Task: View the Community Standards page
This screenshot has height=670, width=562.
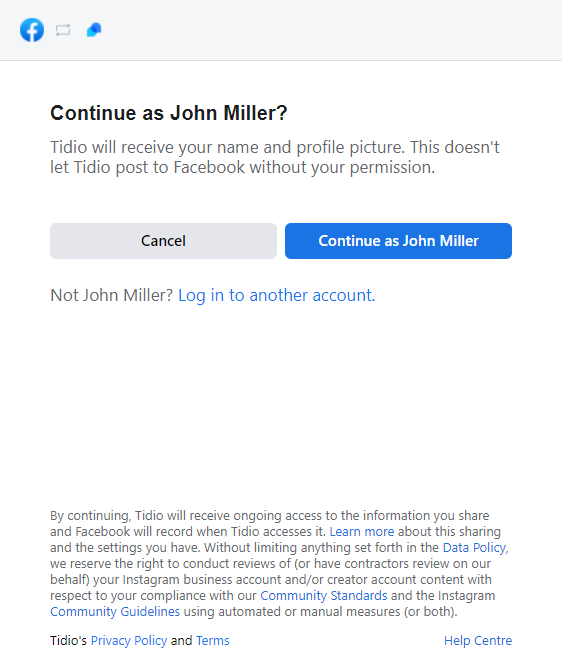Action: (324, 595)
